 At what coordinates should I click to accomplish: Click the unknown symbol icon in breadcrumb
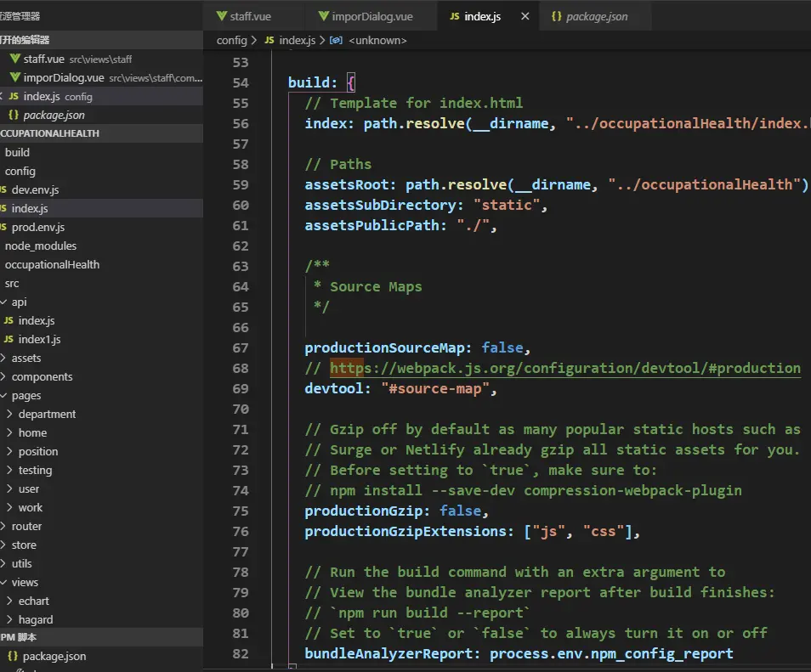336,40
